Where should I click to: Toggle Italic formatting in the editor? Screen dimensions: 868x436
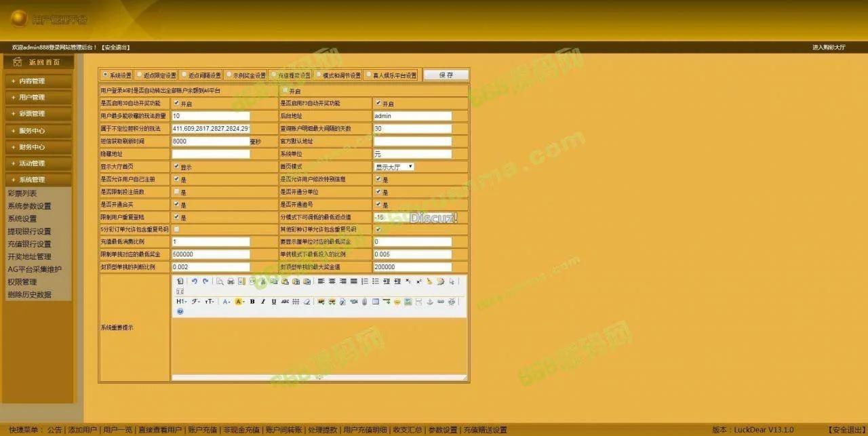[263, 301]
